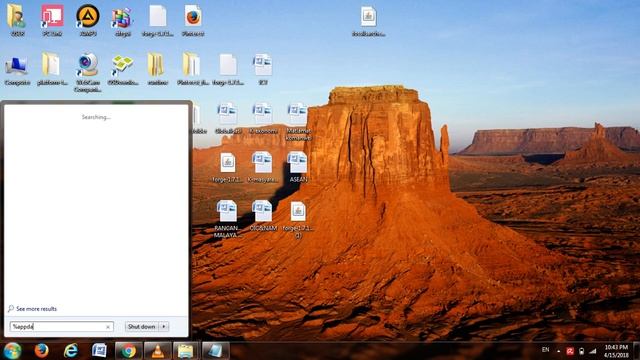Launch the orange AIMP triangle shortcut
This screenshot has width=640, height=360.
pyautogui.click(x=88, y=20)
